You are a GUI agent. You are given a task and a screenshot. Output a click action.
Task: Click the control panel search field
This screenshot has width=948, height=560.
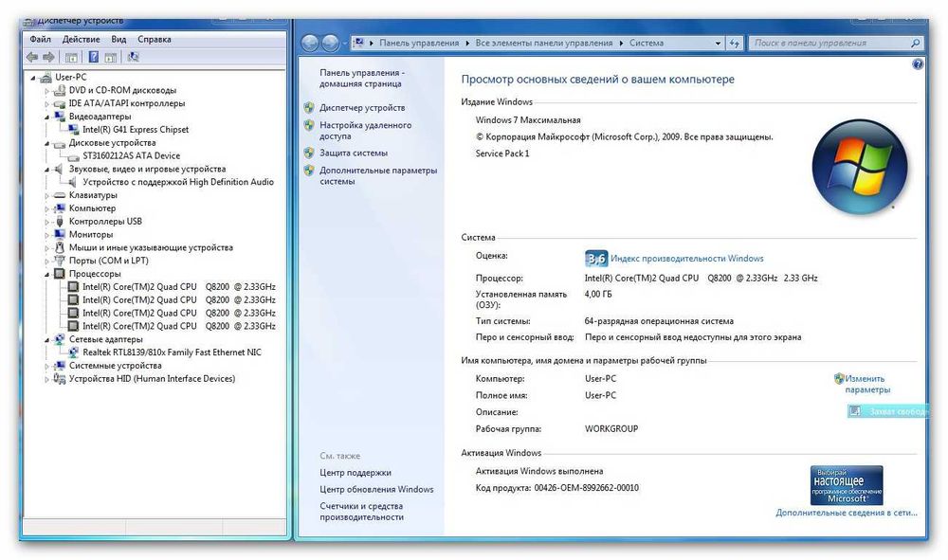(835, 44)
